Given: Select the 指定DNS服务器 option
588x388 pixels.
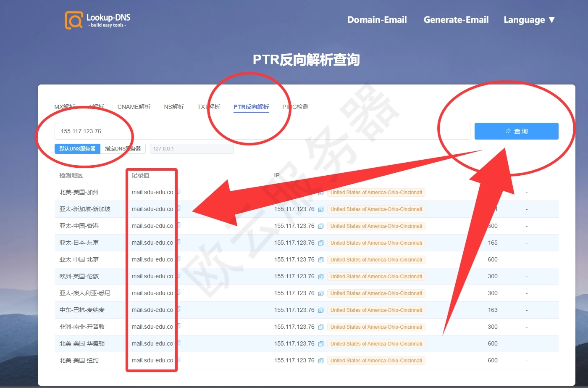Looking at the screenshot, I should [x=123, y=148].
